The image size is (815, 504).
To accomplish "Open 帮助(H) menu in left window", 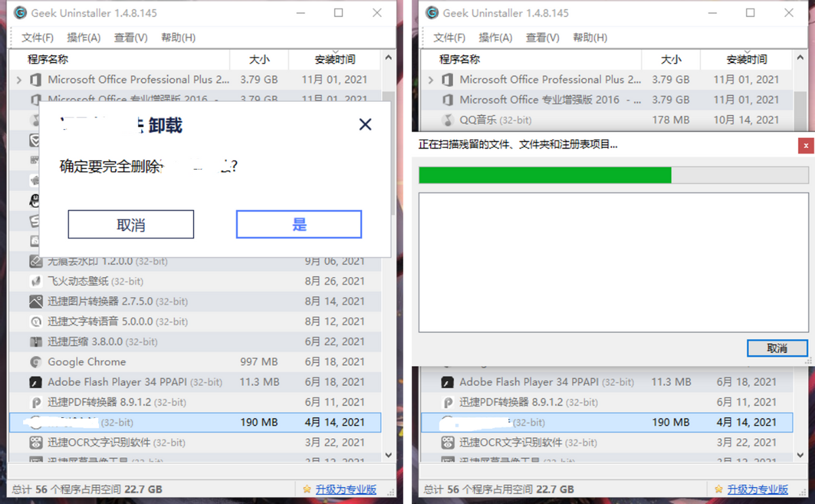I will point(178,37).
